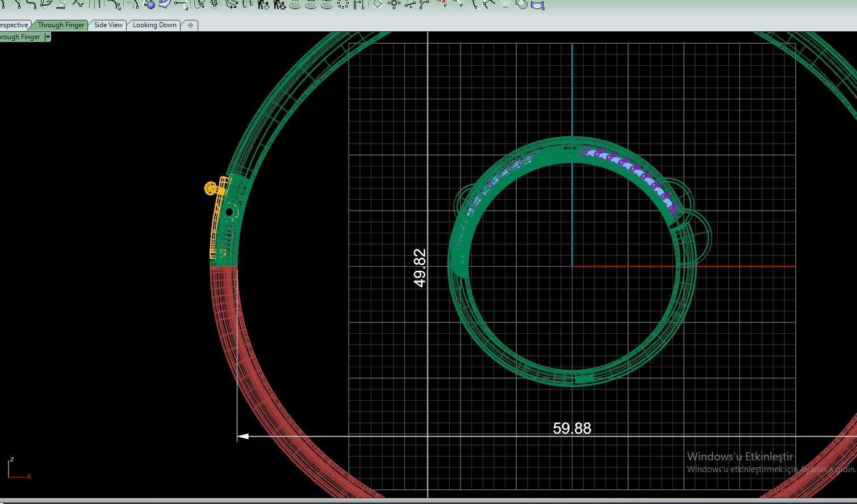Select the Through Finger tab

tap(61, 25)
